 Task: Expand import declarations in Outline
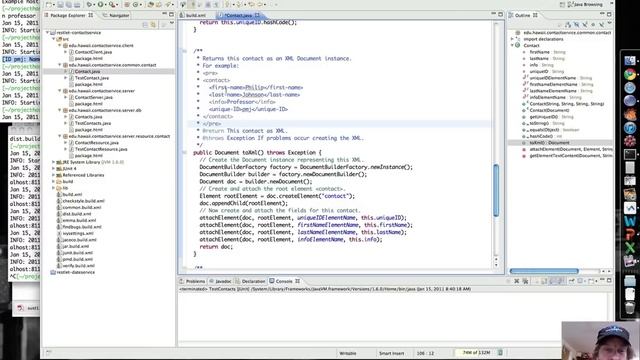tap(513, 39)
